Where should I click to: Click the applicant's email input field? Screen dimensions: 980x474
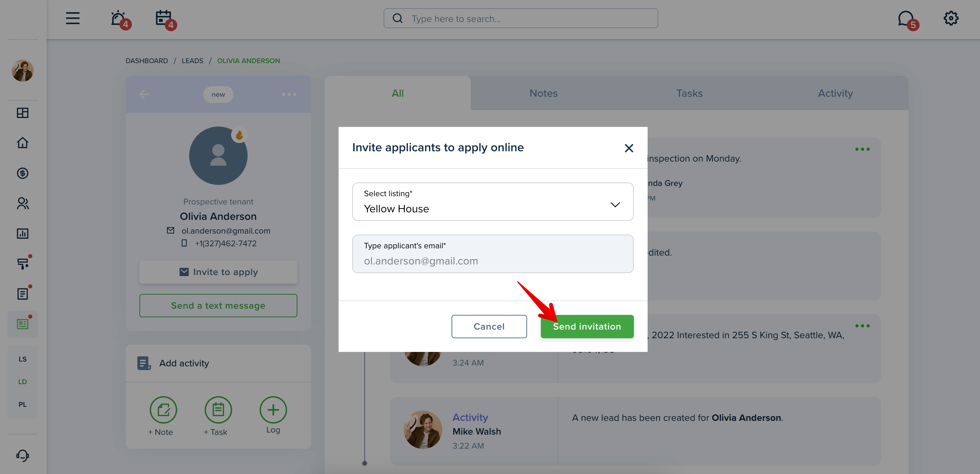point(493,253)
